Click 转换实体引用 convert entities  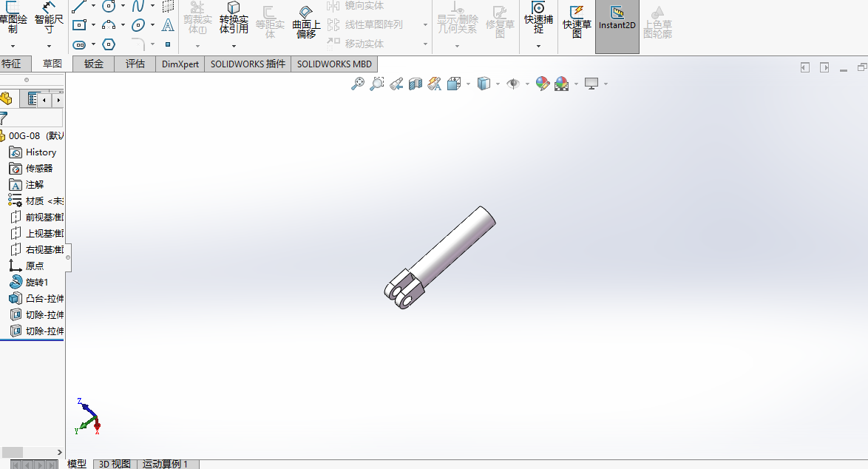tap(234, 18)
